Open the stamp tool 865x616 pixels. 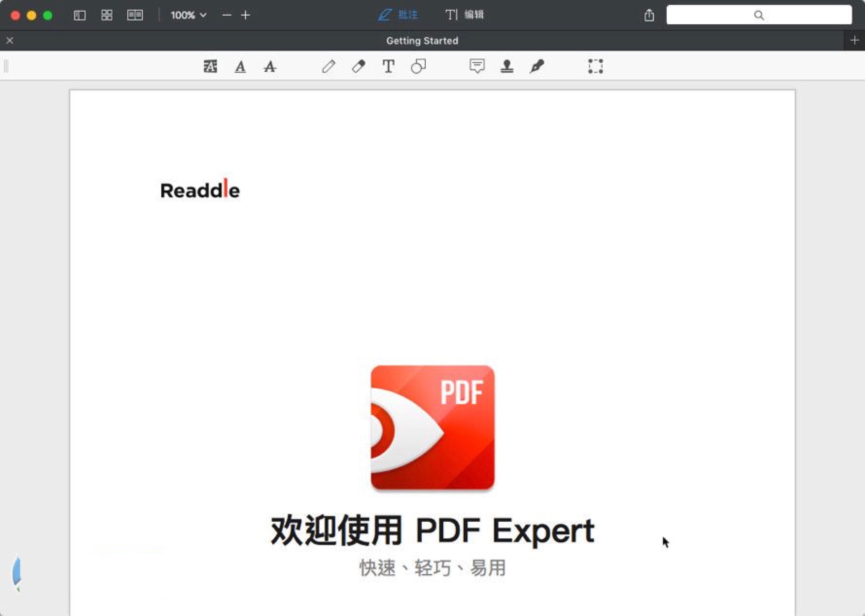click(x=507, y=66)
